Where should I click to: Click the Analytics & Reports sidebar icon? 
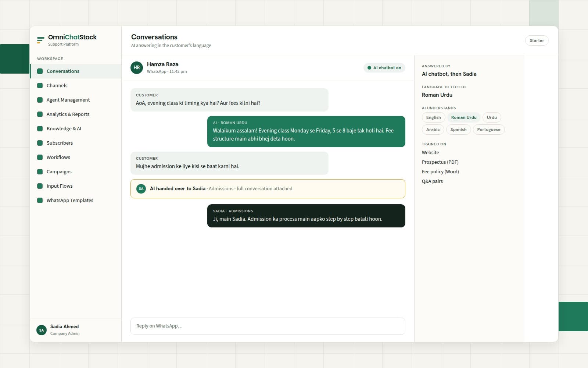click(40, 114)
